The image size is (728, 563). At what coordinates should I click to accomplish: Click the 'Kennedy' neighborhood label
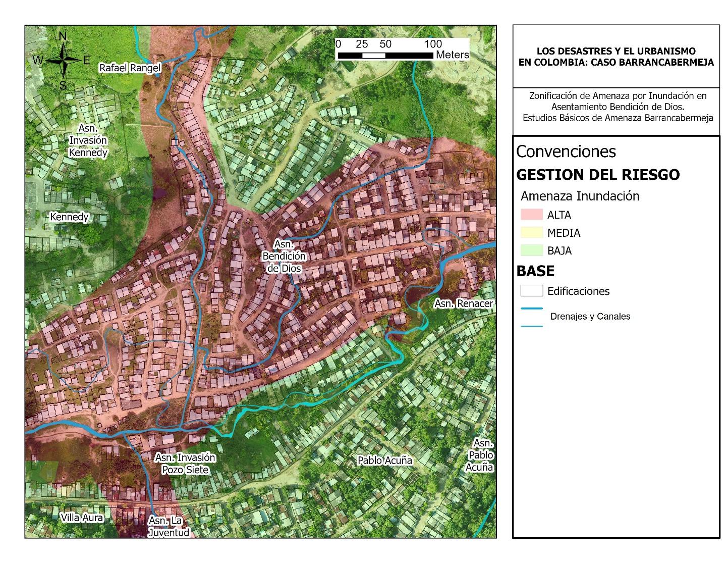[x=70, y=217]
